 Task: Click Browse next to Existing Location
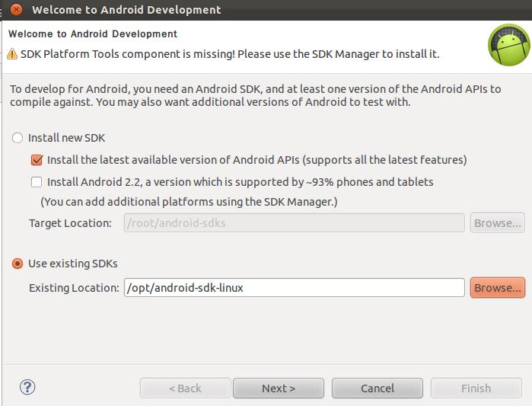[498, 287]
